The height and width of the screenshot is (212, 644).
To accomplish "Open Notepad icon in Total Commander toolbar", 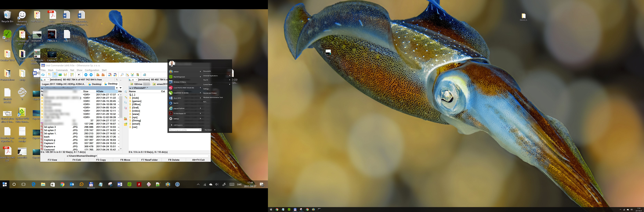I will click(x=145, y=75).
